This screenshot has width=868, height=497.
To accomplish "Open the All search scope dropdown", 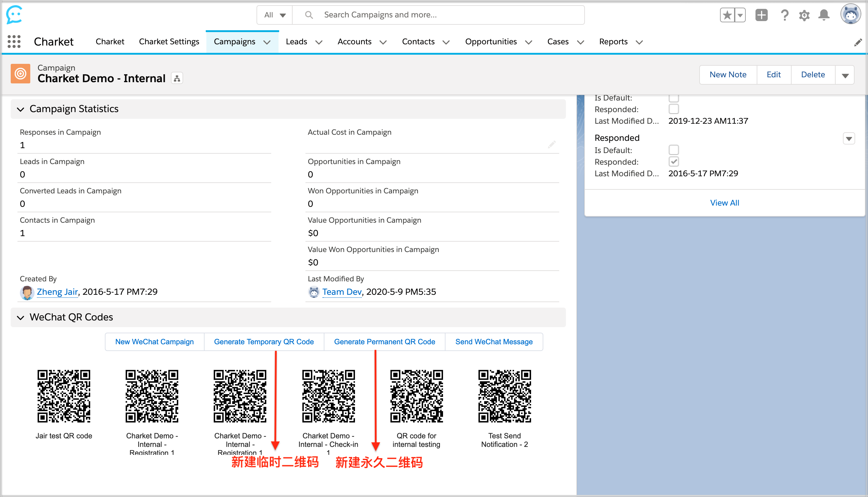I will coord(275,15).
